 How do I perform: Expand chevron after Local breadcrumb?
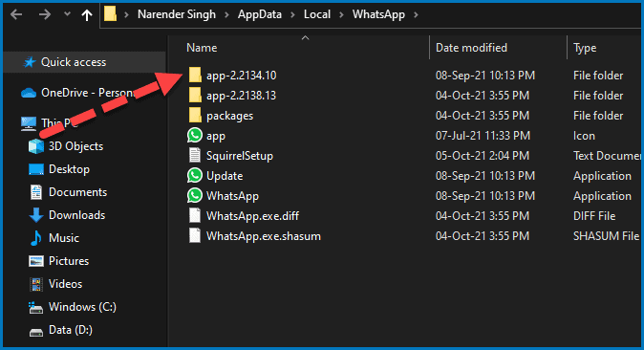341,14
